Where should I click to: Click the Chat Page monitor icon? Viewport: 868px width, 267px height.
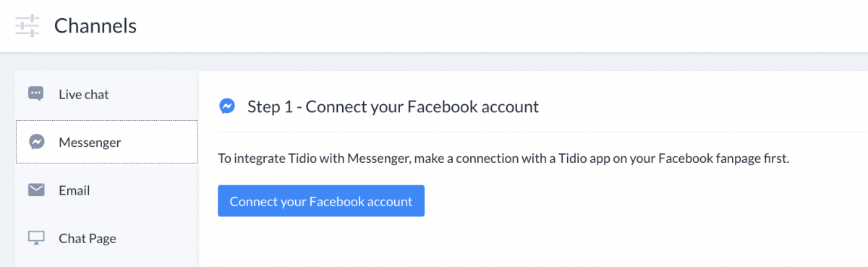36,238
